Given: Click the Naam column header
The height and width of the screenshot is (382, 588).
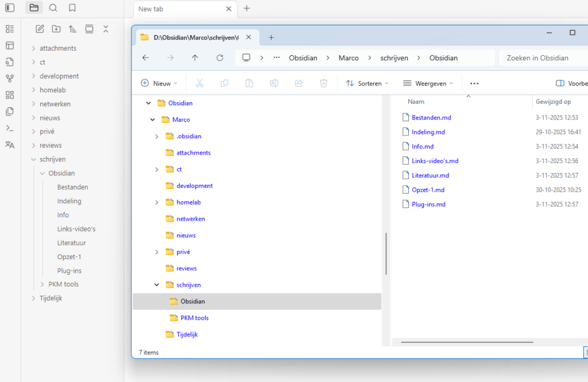Looking at the screenshot, I should coord(416,102).
